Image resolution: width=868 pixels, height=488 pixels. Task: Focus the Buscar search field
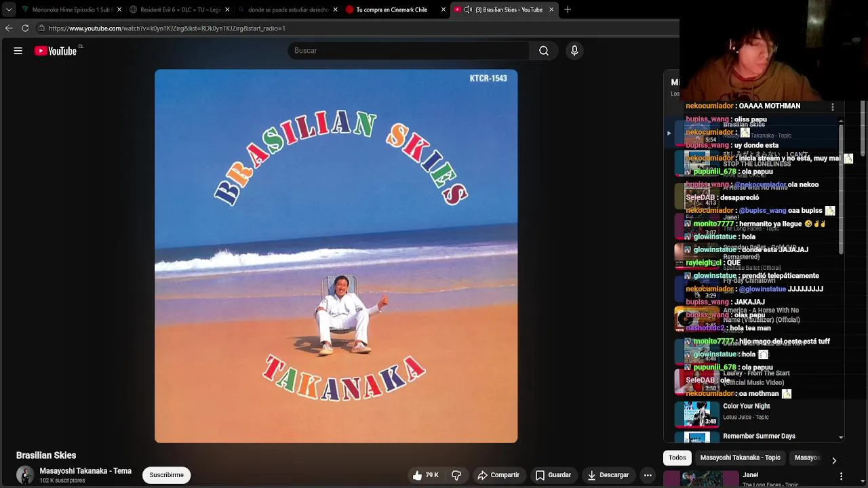click(409, 51)
